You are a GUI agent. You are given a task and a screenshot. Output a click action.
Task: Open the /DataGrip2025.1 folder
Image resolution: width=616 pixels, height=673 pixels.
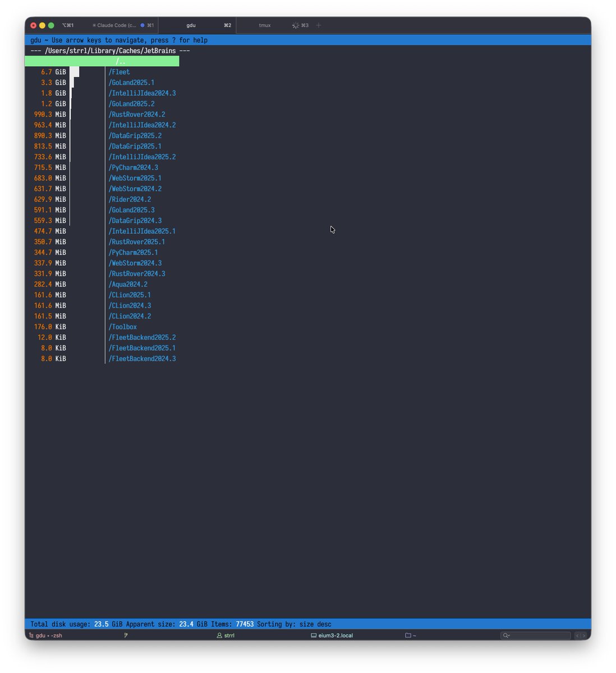coord(135,146)
